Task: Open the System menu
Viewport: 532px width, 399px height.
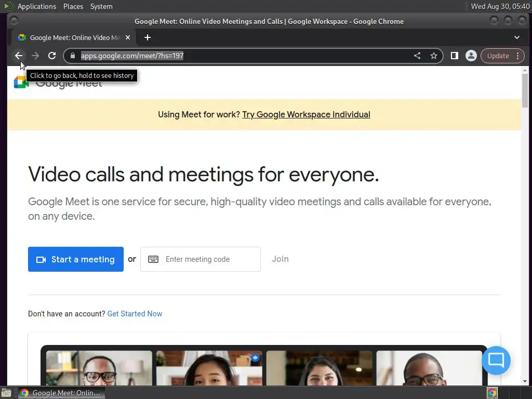Action: tap(101, 6)
